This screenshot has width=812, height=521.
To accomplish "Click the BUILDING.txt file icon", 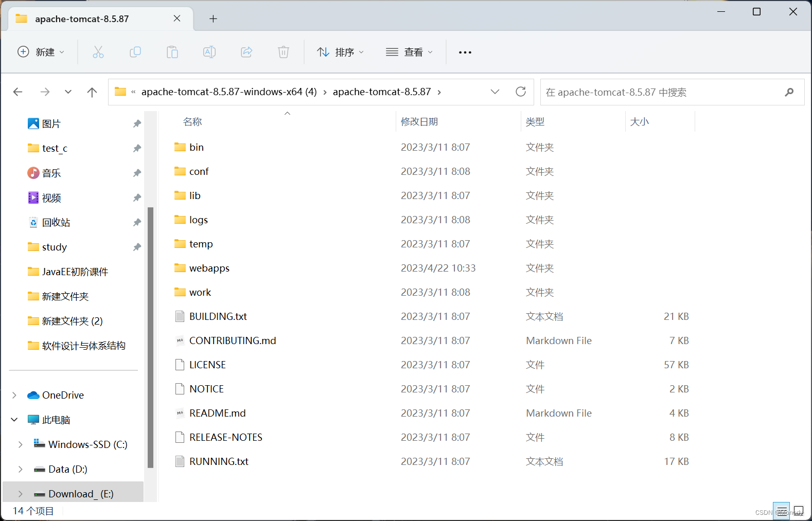I will pos(180,316).
